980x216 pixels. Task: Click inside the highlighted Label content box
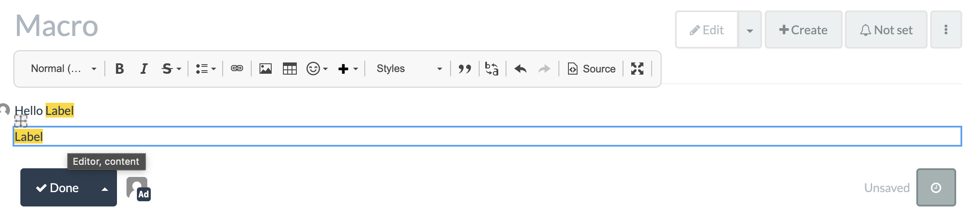coord(487,137)
